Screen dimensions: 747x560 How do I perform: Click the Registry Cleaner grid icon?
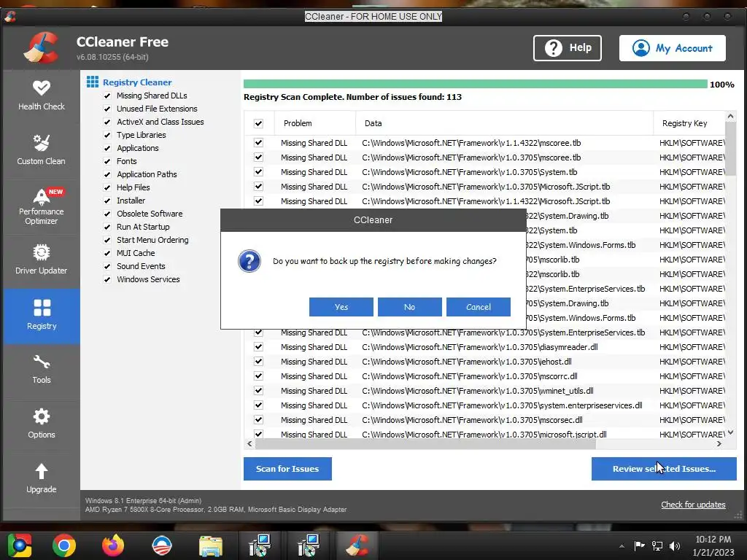pyautogui.click(x=93, y=82)
